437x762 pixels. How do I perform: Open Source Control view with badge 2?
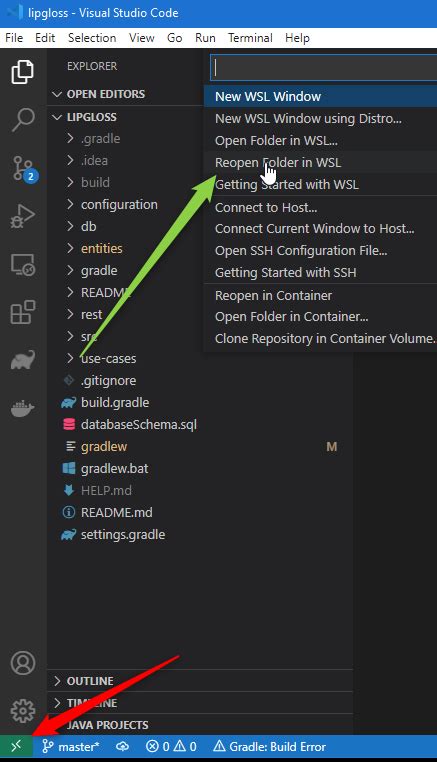(23, 169)
